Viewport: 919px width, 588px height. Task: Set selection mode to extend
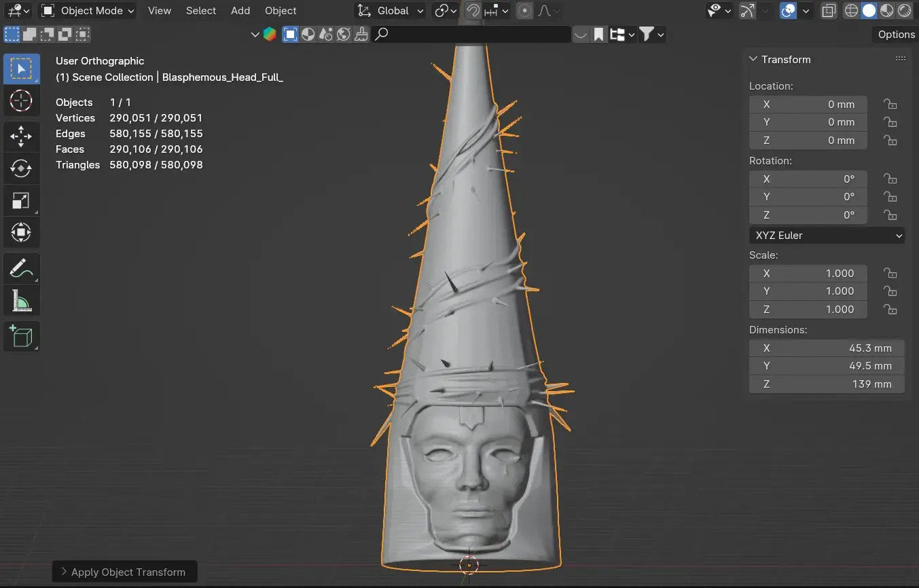(x=30, y=34)
